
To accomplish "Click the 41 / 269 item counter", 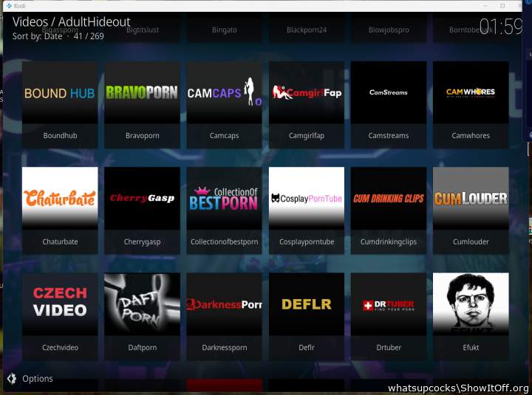I will 89,36.
